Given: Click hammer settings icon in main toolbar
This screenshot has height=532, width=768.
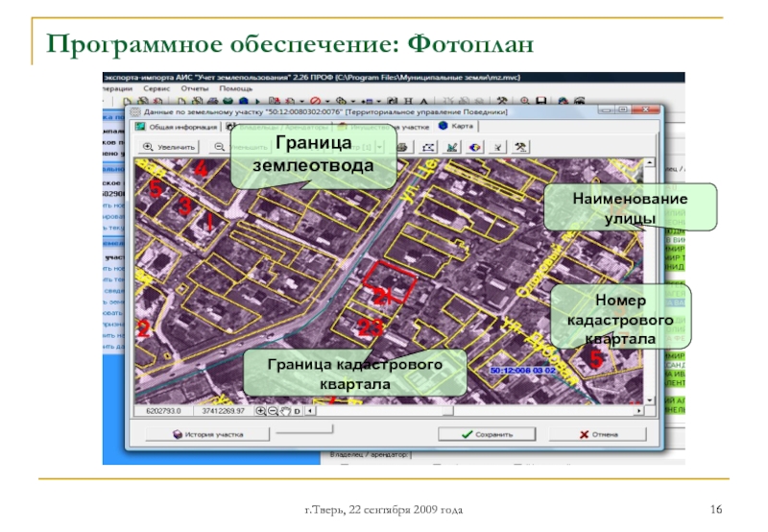Looking at the screenshot, I should click(x=501, y=101).
